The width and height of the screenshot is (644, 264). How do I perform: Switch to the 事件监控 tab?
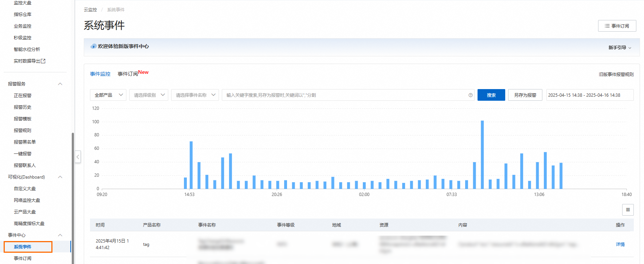tap(100, 74)
